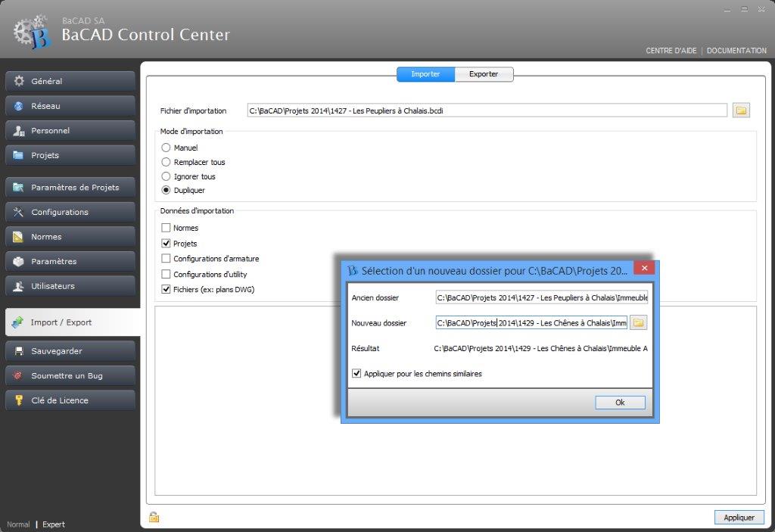
Task: Uncheck the Projets checkbox
Action: 166,243
